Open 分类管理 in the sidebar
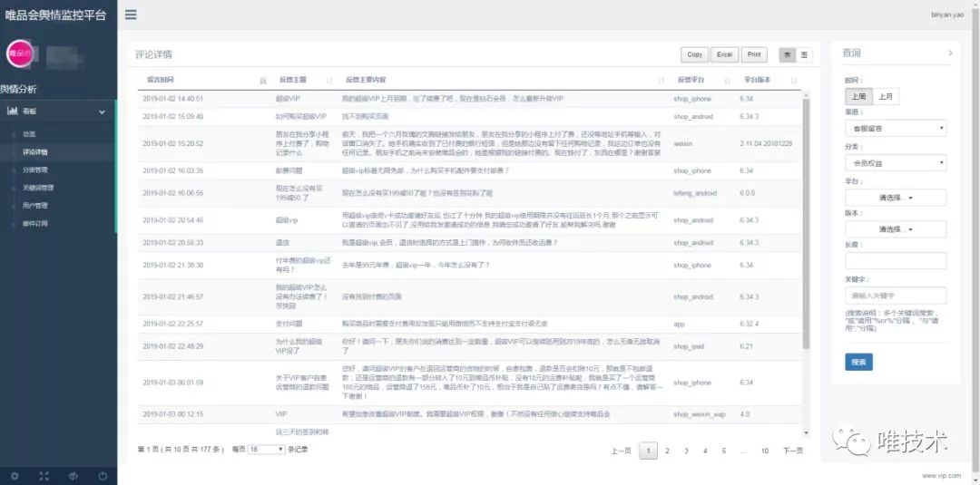The image size is (980, 485). click(35, 170)
